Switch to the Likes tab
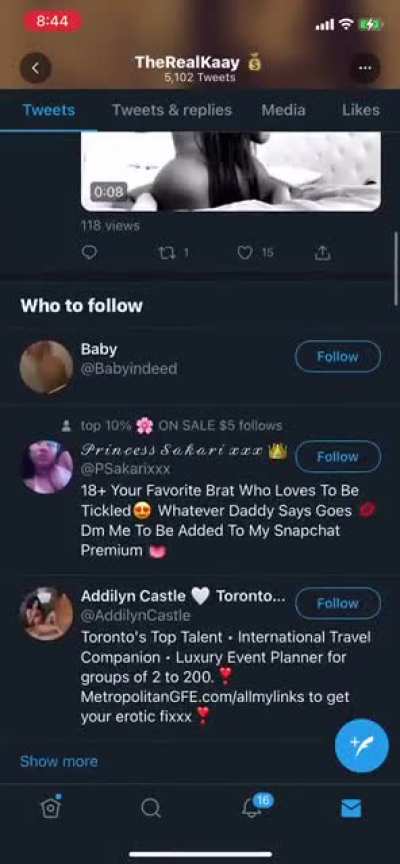The width and height of the screenshot is (400, 864). tap(361, 110)
